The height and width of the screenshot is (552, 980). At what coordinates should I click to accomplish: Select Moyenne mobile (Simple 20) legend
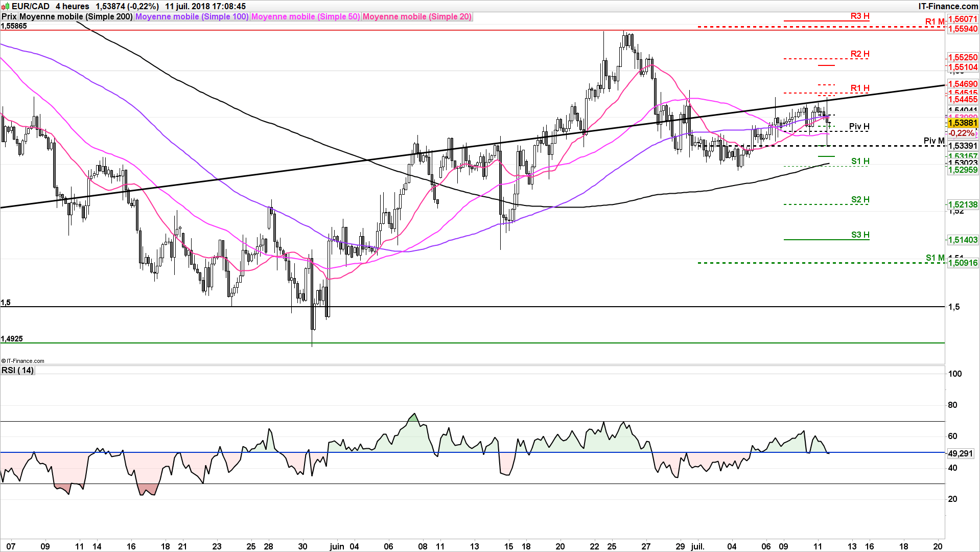(x=417, y=17)
